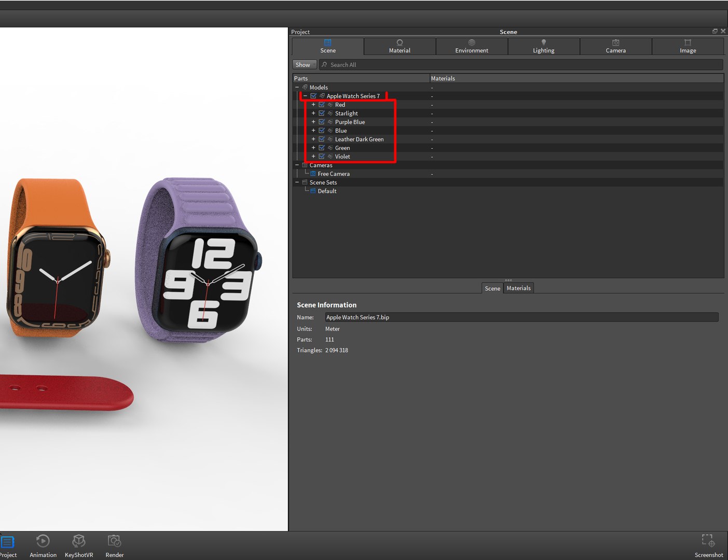This screenshot has height=560, width=728.
Task: Uncheck Leather Dark Green checkbox
Action: [x=322, y=139]
